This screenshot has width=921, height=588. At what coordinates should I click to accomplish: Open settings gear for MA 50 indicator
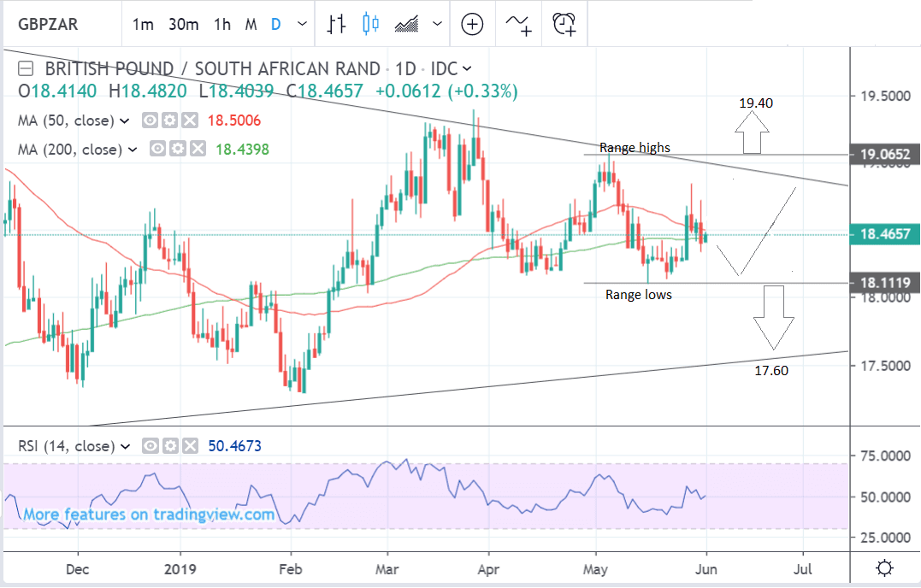click(x=168, y=121)
